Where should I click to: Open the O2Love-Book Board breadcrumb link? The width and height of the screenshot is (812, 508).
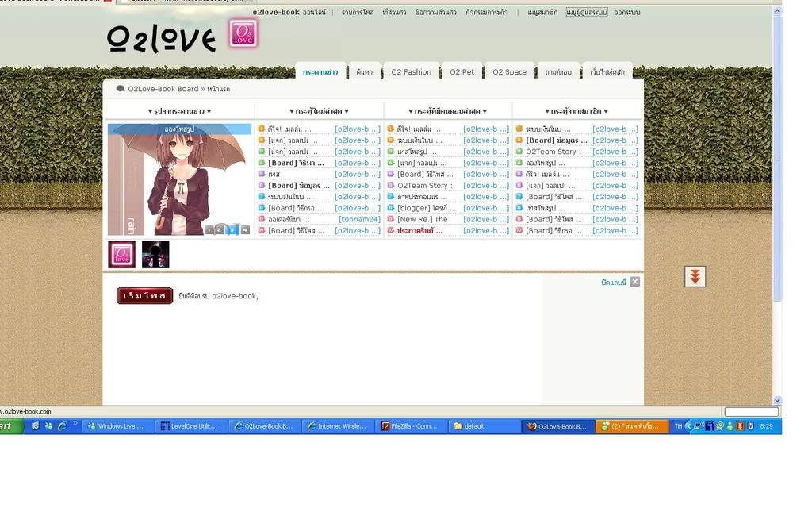click(x=163, y=89)
